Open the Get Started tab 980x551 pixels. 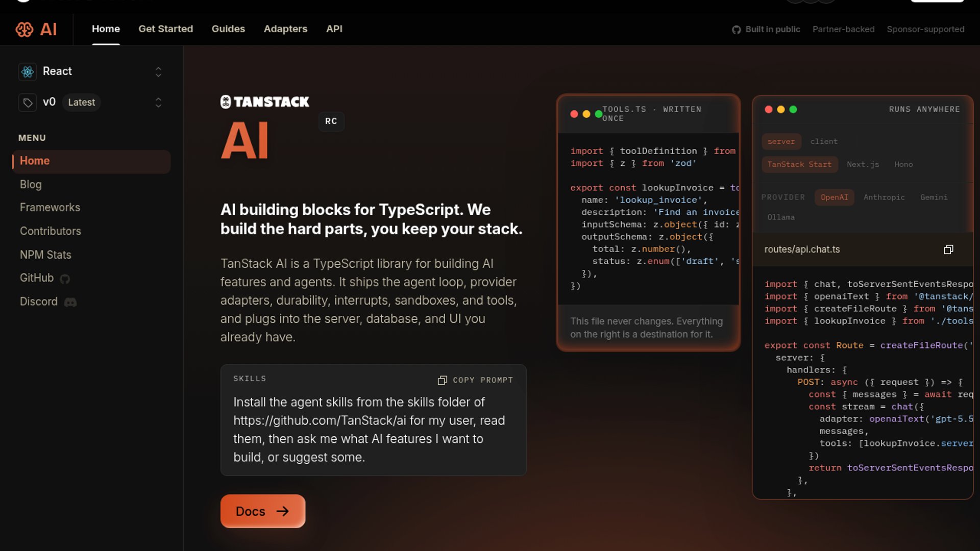[x=166, y=29]
